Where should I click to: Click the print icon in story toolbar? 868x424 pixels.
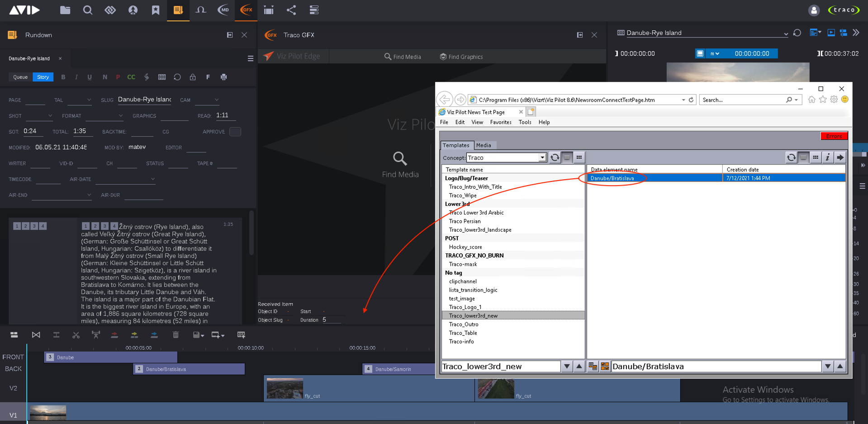click(223, 77)
